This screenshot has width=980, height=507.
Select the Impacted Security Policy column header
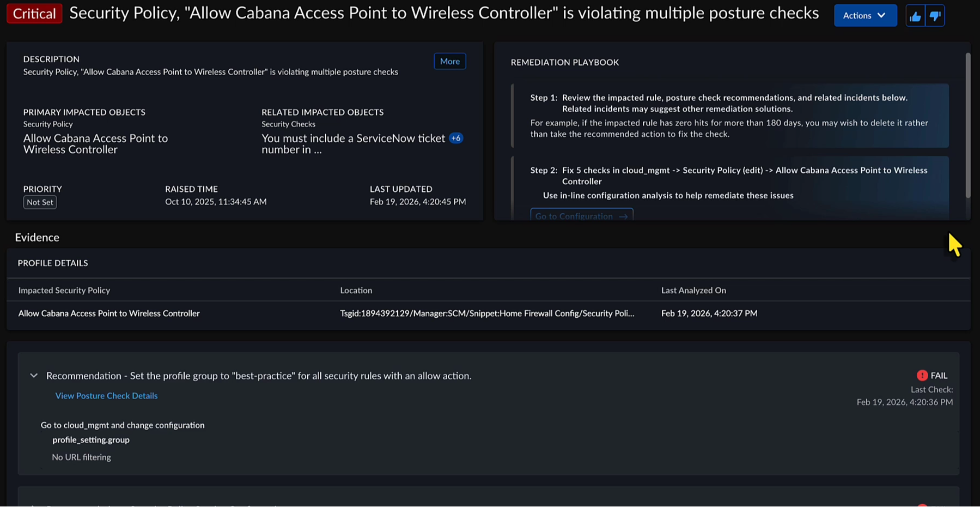pos(64,290)
